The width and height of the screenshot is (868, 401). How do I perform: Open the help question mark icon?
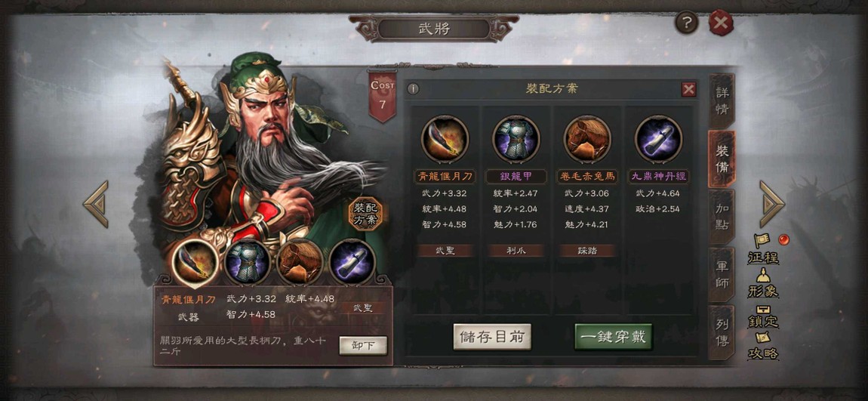click(686, 23)
